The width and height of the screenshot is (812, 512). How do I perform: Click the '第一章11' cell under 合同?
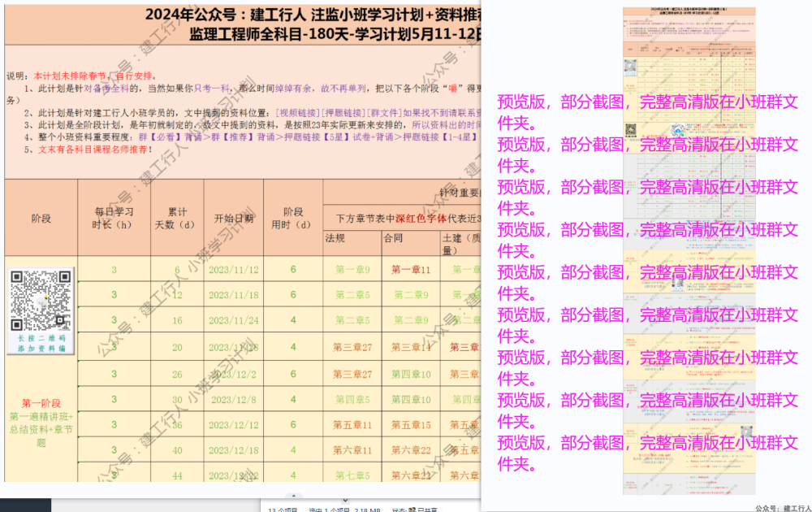(411, 270)
